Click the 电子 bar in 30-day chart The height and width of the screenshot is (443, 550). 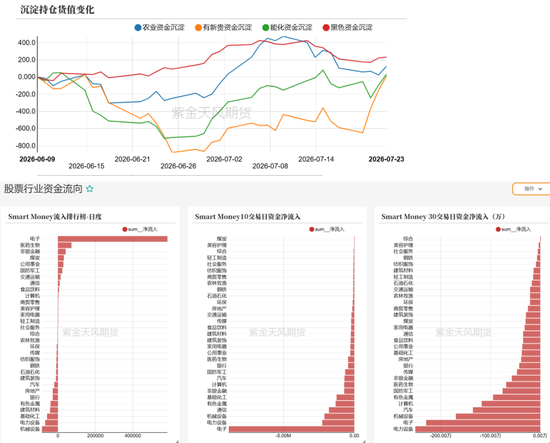[483, 423]
